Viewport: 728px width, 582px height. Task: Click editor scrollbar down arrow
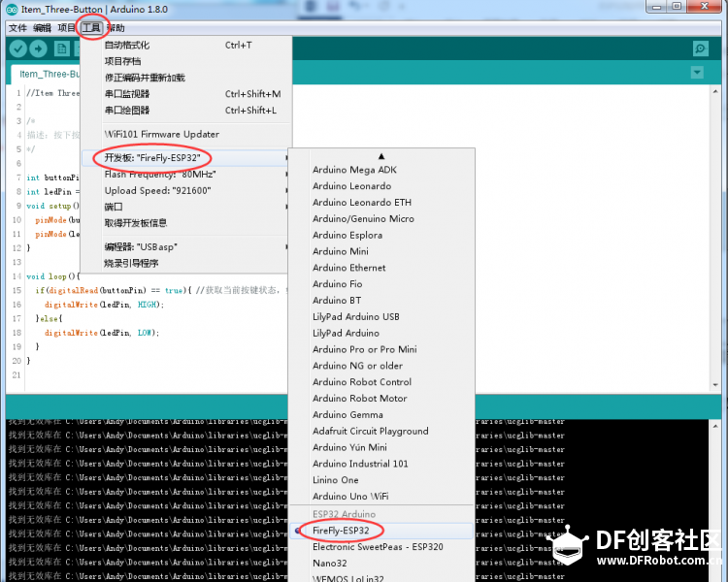click(715, 385)
